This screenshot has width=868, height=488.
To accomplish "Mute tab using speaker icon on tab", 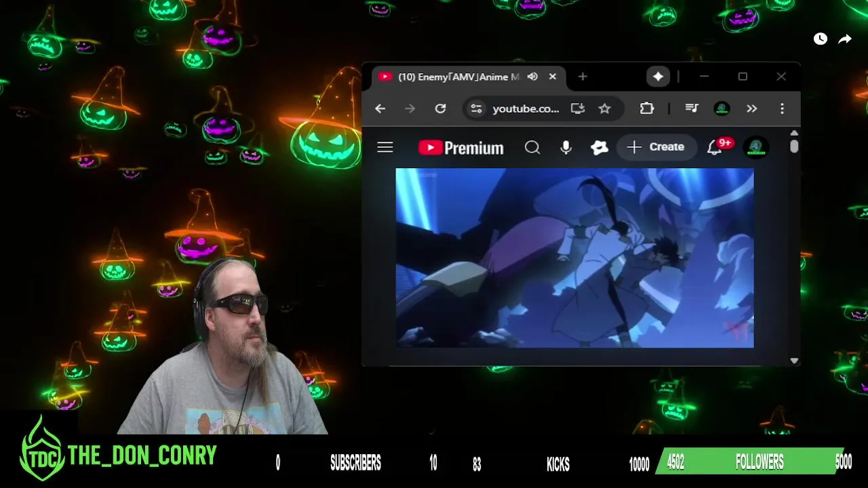I will pos(532,77).
